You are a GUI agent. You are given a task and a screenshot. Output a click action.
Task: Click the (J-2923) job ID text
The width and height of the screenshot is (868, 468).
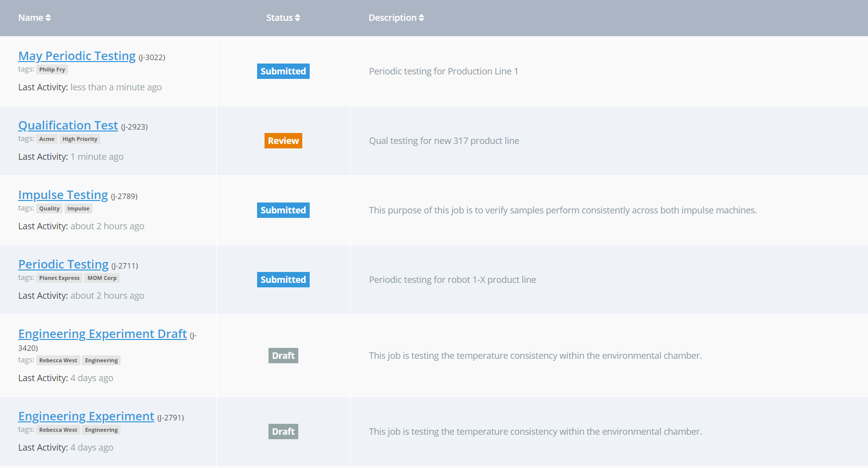click(x=134, y=127)
